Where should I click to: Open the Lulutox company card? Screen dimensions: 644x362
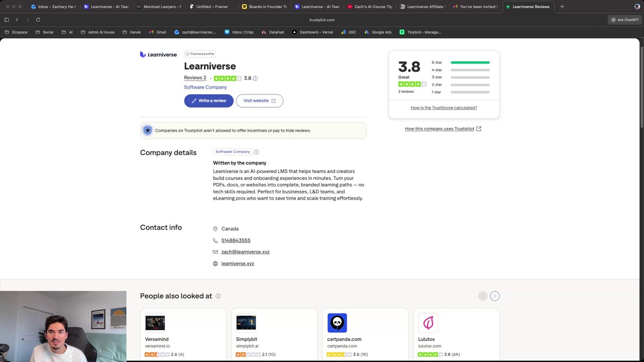coord(456,335)
